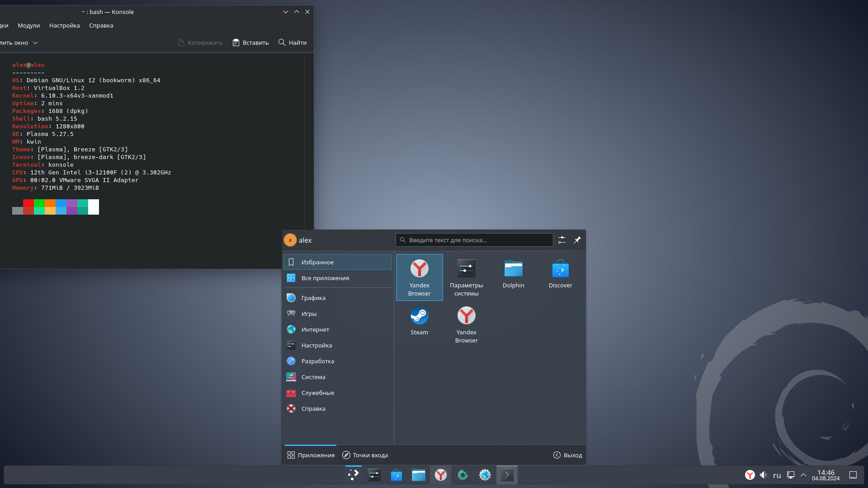
Task: Click the show desktop button
Action: tap(853, 475)
